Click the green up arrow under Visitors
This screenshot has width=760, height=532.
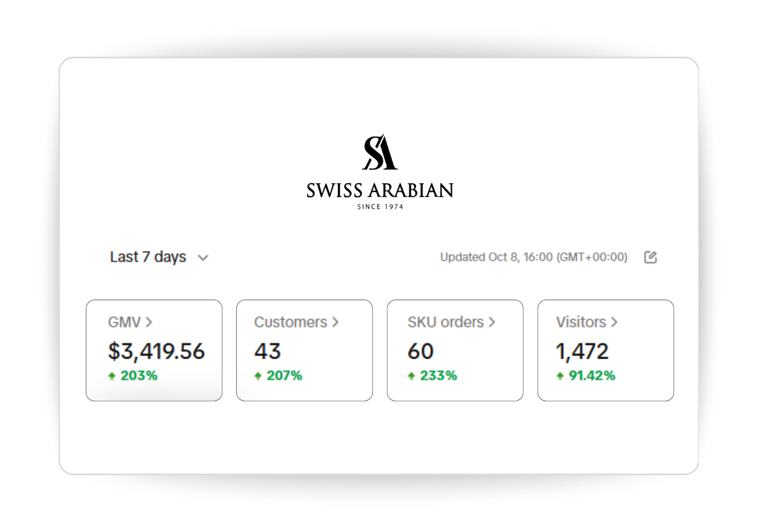(560, 376)
